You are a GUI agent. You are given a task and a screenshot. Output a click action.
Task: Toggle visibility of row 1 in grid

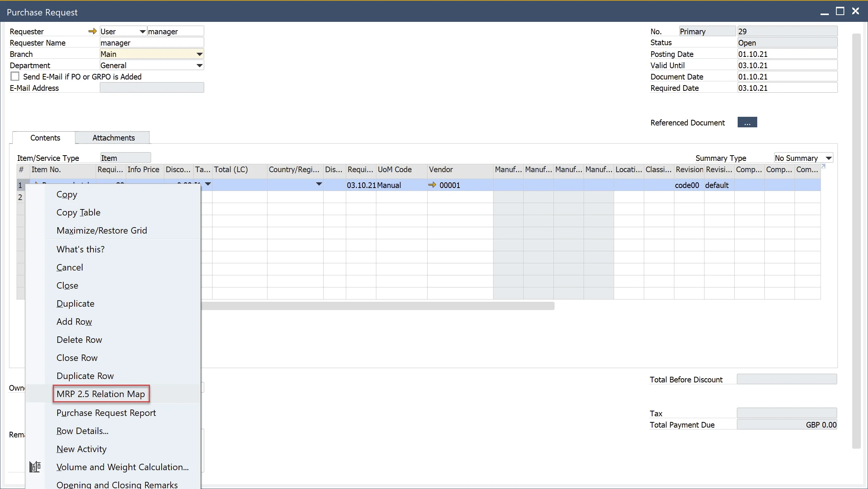point(20,184)
